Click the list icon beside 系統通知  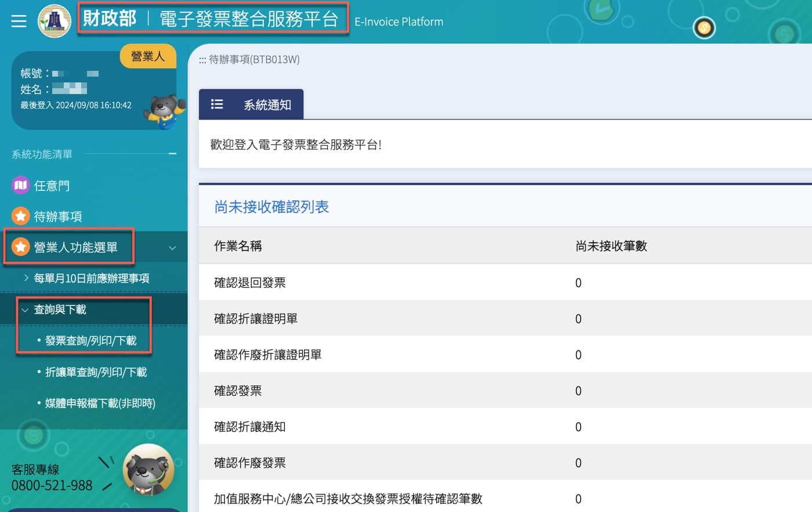pyautogui.click(x=217, y=104)
